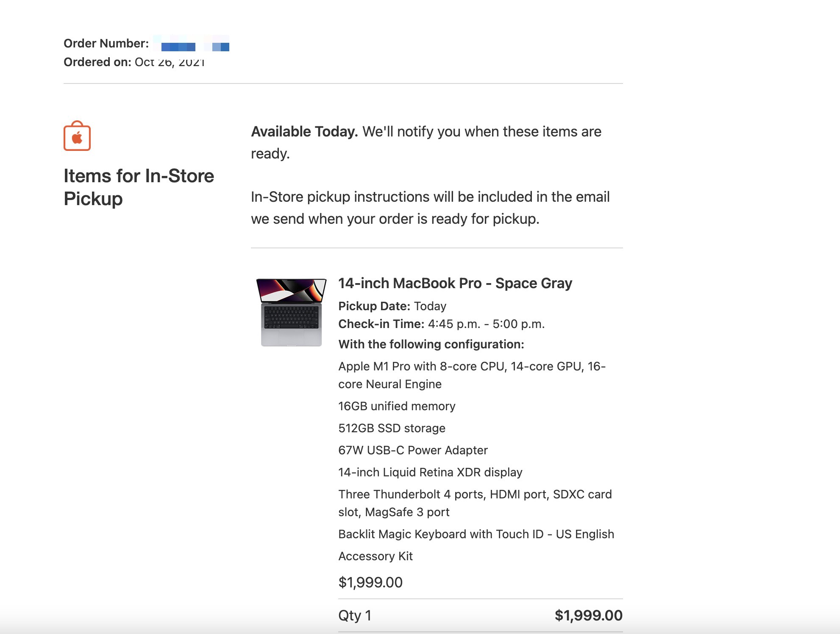This screenshot has width=840, height=634.
Task: Click the Accessory Kit line
Action: (x=375, y=556)
